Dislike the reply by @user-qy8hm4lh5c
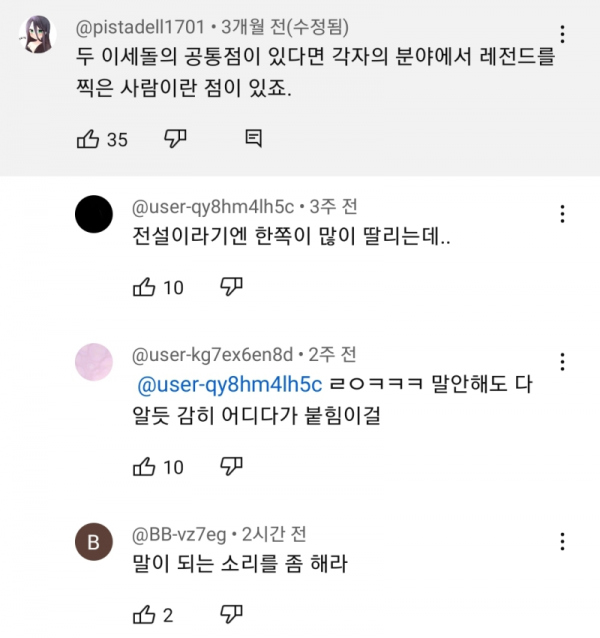The width and height of the screenshot is (600, 638). point(231,288)
